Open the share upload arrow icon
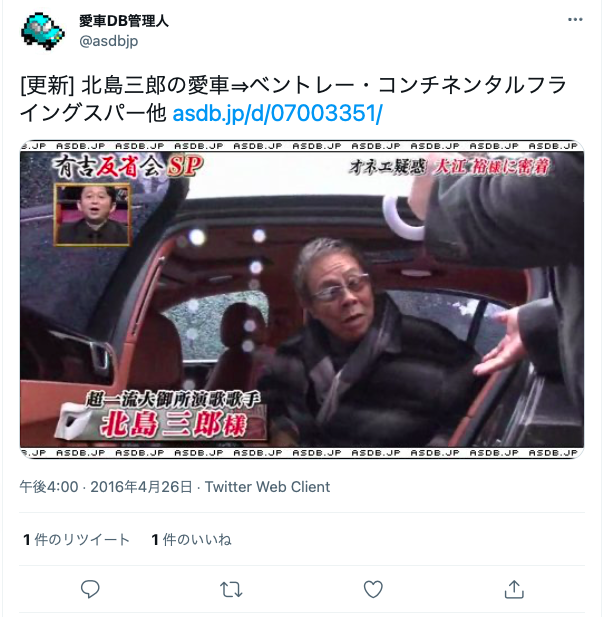Image resolution: width=607 pixels, height=617 pixels. tap(514, 589)
